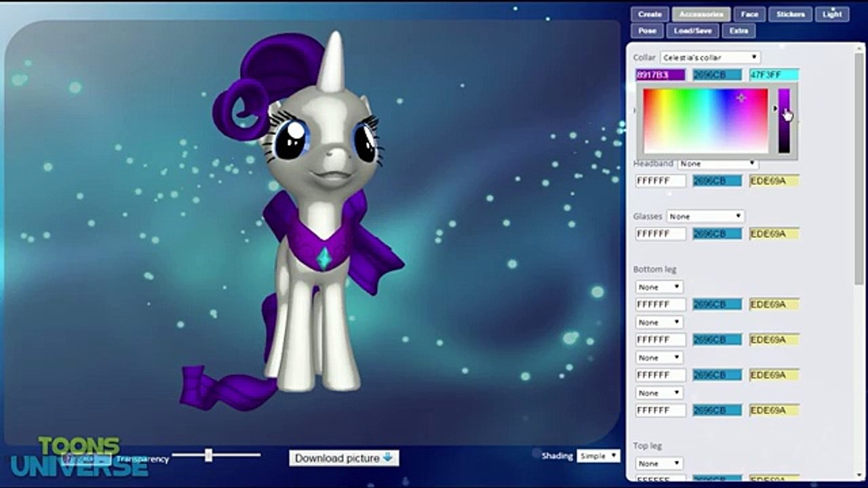Screen dimensions: 868x488
Task: Click the Glasses EDE69A color field
Action: click(x=774, y=234)
